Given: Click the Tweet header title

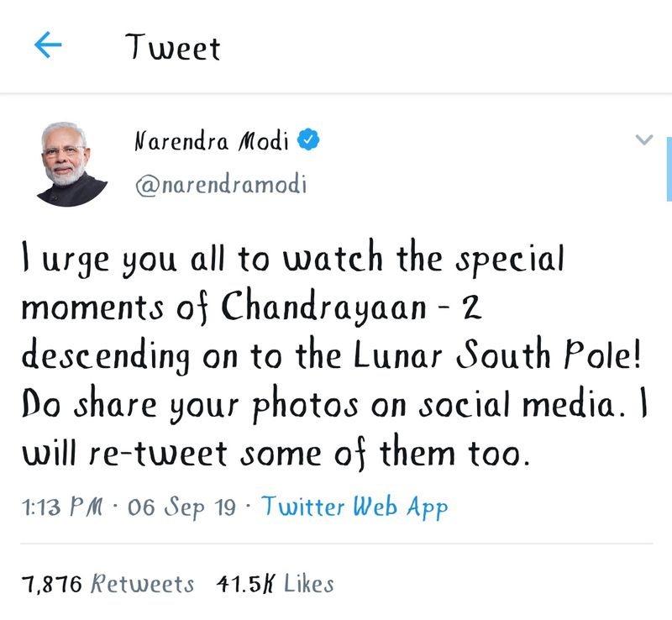Looking at the screenshot, I should coord(173,47).
